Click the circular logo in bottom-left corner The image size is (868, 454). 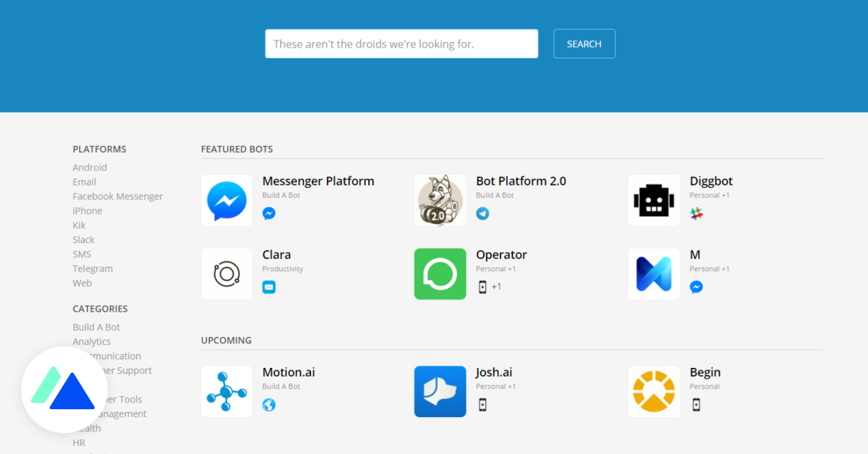coord(64,389)
